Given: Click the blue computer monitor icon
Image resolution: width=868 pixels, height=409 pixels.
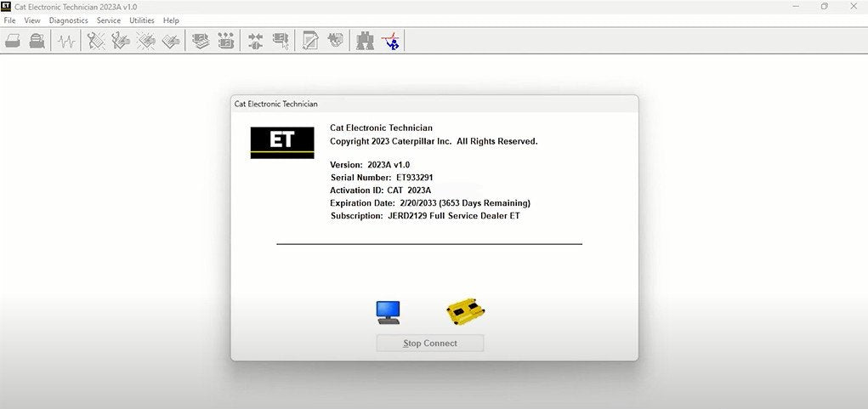Looking at the screenshot, I should [388, 313].
